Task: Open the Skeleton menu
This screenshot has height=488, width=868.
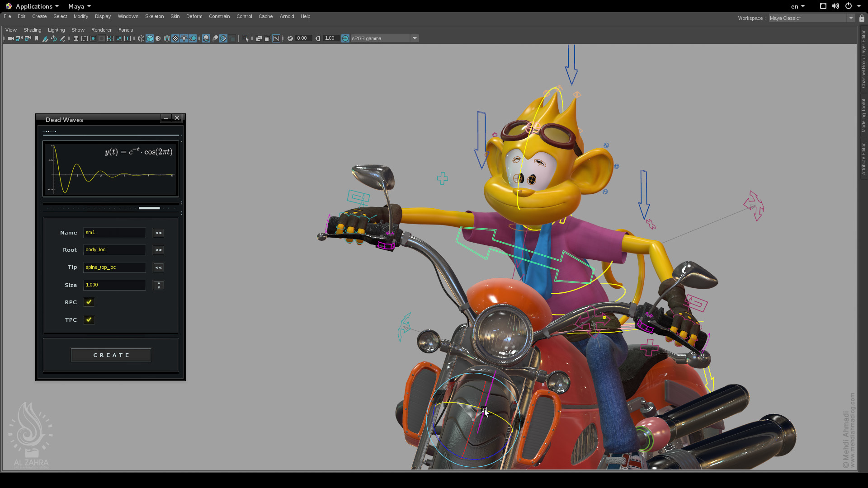Action: (x=154, y=16)
